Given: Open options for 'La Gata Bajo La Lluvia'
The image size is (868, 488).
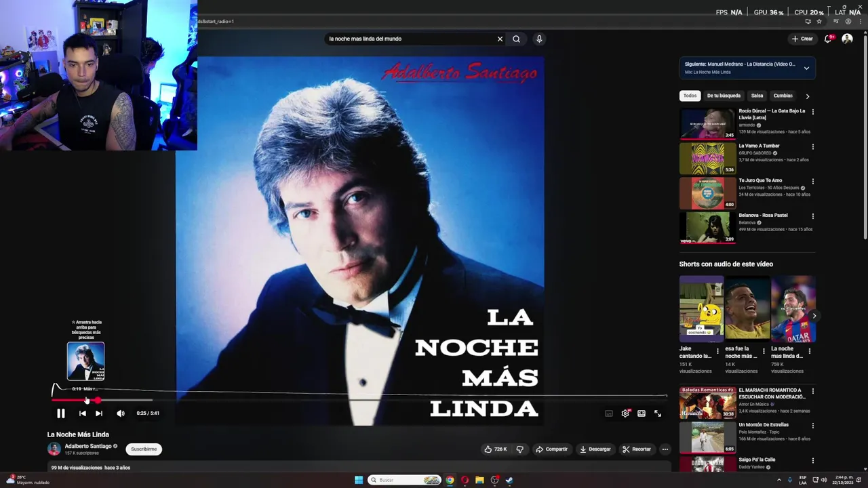Looking at the screenshot, I should pos(812,112).
